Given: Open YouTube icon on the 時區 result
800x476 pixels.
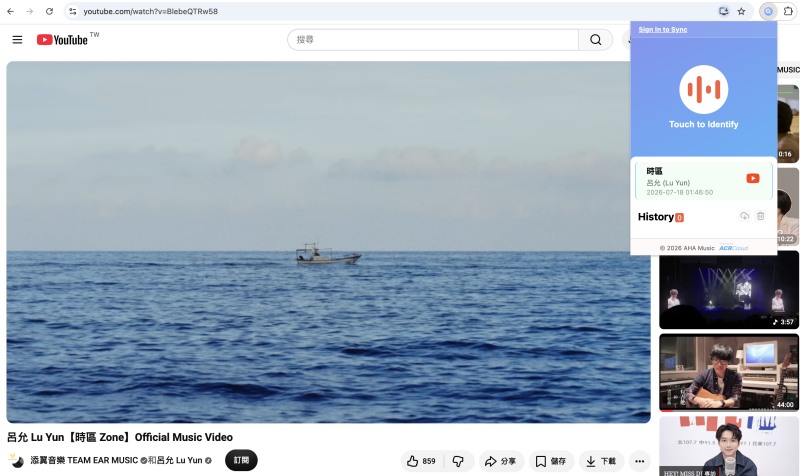Looking at the screenshot, I should tap(753, 178).
